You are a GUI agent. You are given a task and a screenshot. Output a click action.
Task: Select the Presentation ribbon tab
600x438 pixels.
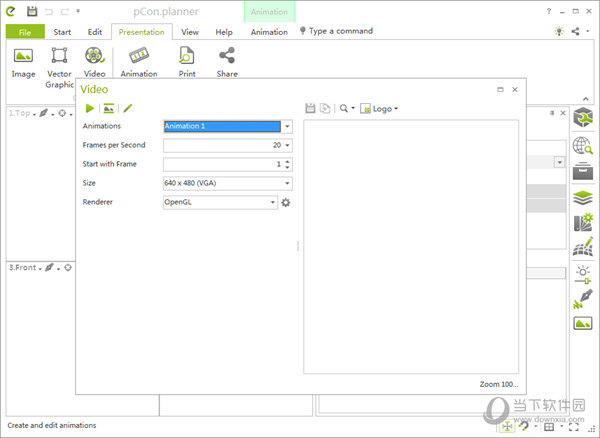tap(142, 32)
